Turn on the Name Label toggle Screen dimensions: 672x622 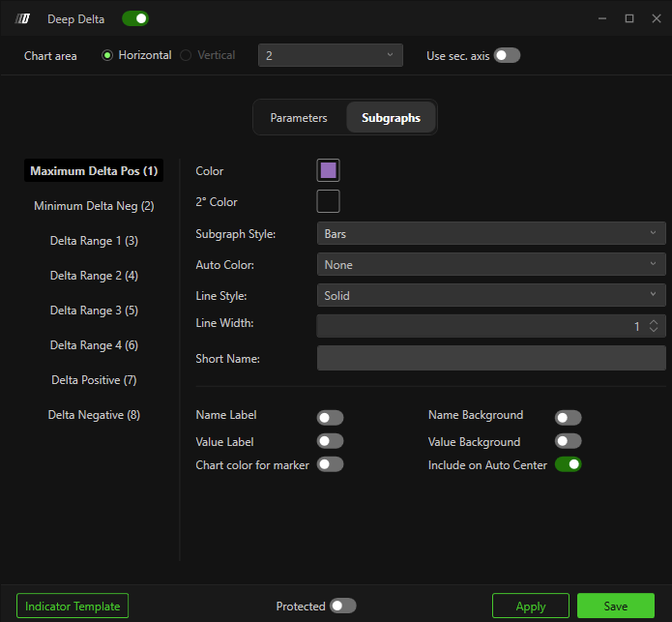pyautogui.click(x=330, y=418)
